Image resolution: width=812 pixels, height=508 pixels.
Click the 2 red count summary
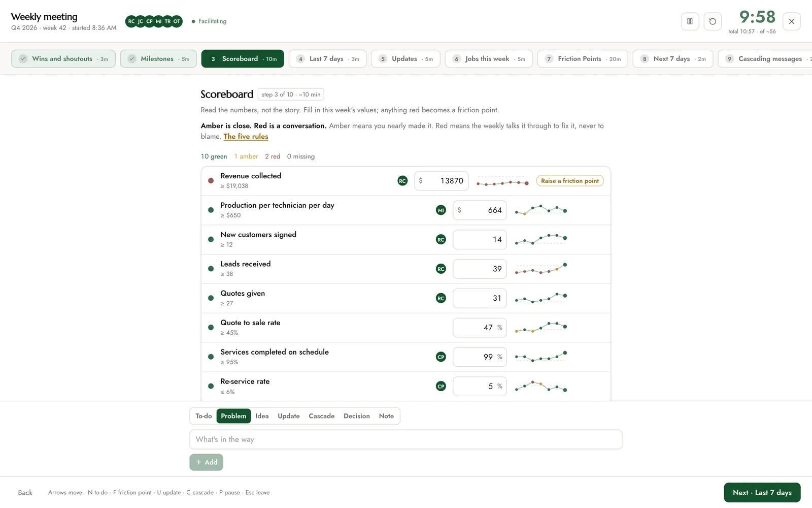273,156
